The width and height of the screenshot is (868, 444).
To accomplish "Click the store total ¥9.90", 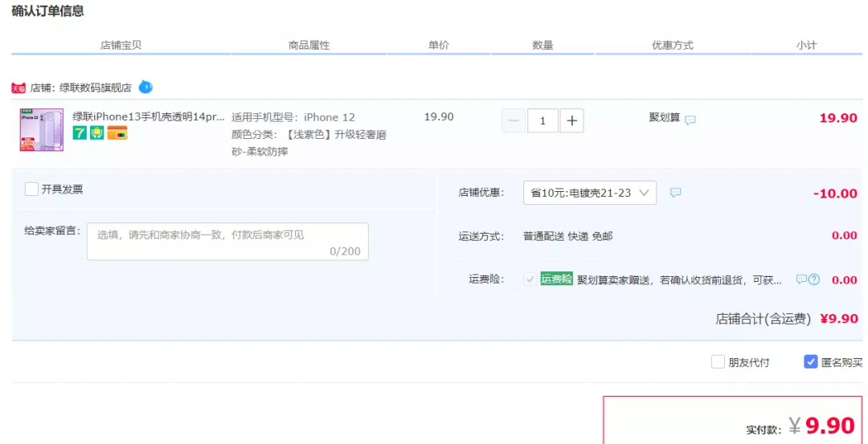I will click(x=839, y=319).
